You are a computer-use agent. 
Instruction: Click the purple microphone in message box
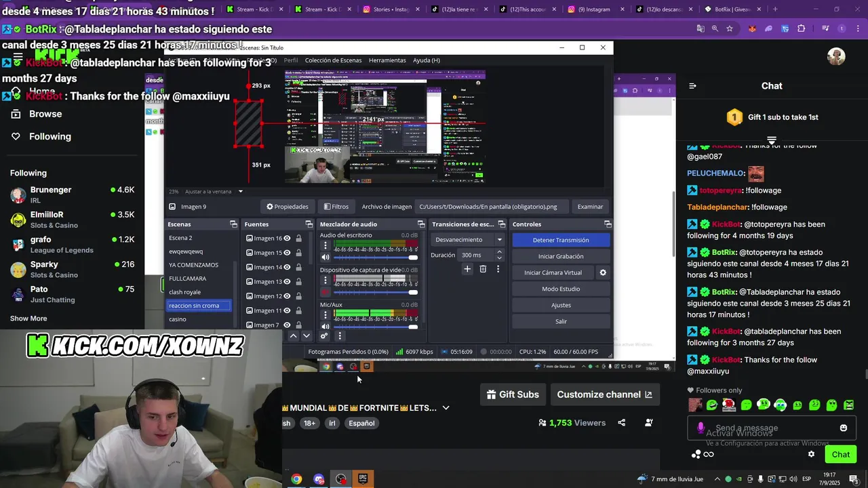point(701,428)
